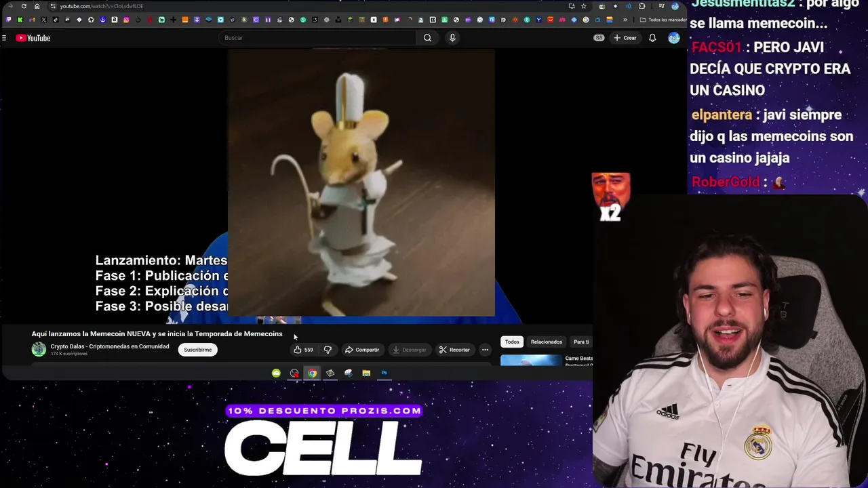Click the browser address bar URL
Viewport: 868px width, 488px height.
102,6
